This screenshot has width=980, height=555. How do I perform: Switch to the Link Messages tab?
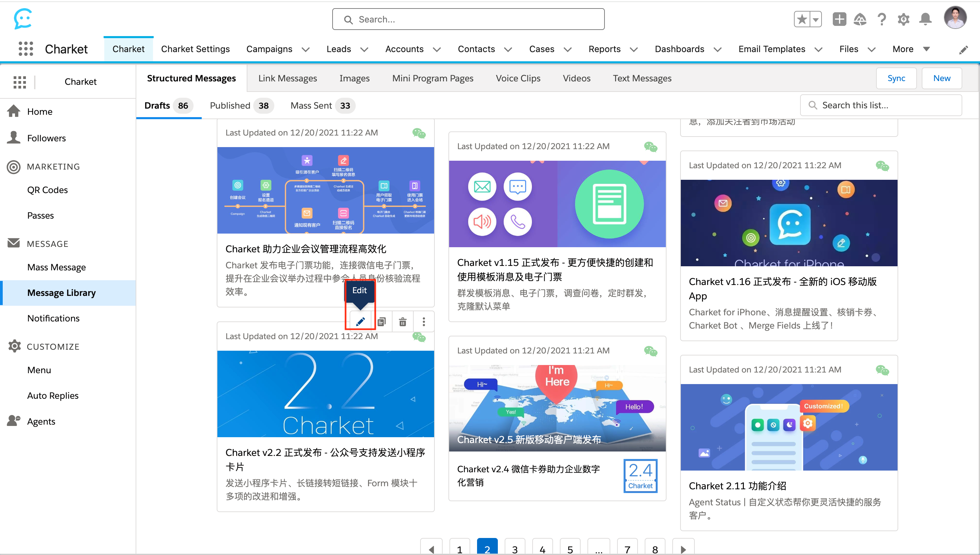point(288,78)
